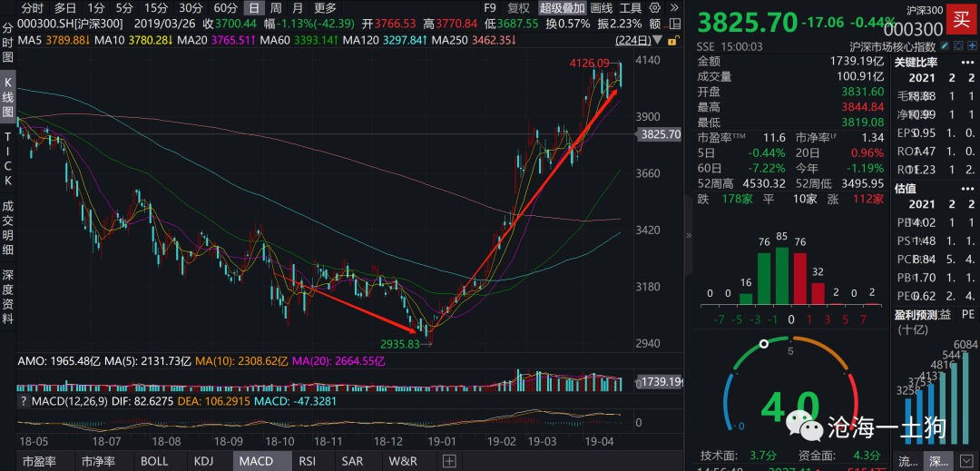
Task: Toggle 复权 price adjustment
Action: (x=518, y=8)
